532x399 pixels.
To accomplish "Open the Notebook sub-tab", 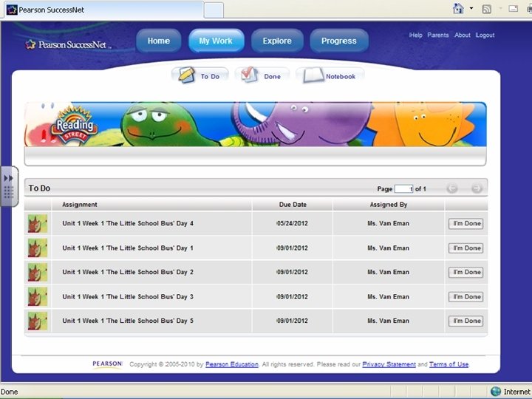I will point(330,75).
